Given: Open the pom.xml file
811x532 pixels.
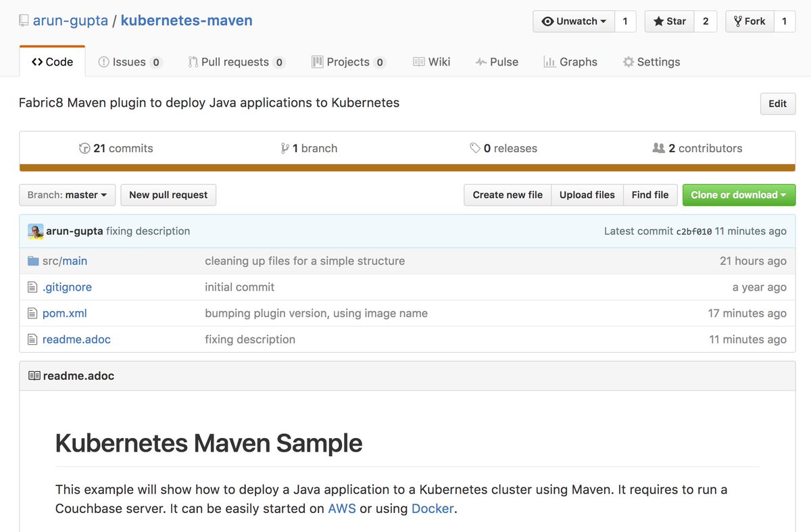Looking at the screenshot, I should [x=65, y=314].
